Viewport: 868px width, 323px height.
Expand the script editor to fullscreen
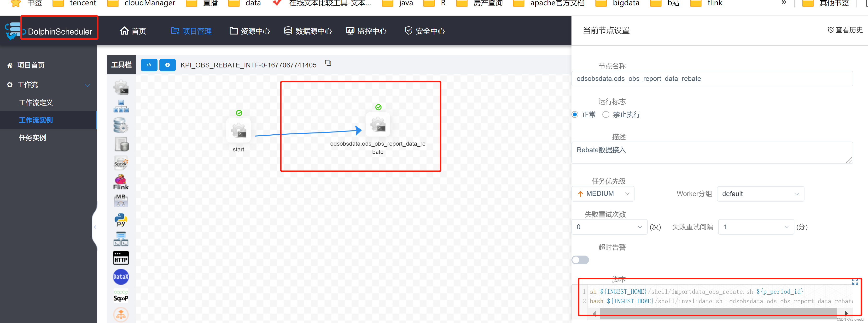(855, 282)
